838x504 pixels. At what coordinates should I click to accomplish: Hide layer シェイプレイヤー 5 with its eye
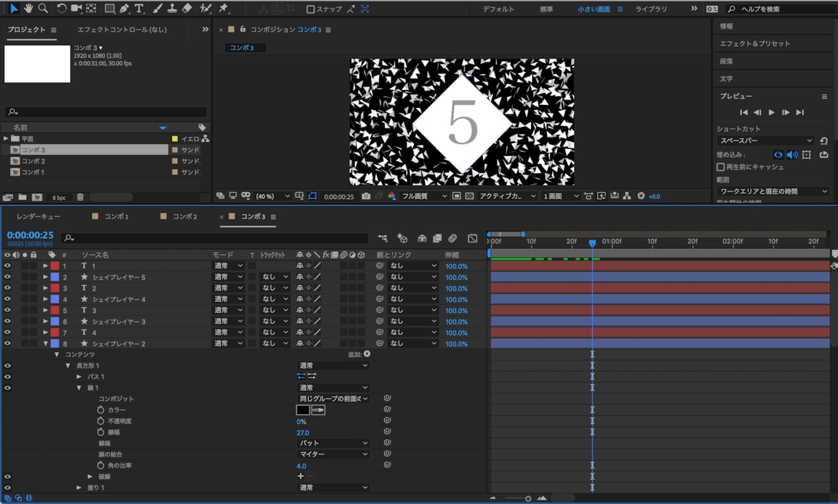pyautogui.click(x=8, y=277)
